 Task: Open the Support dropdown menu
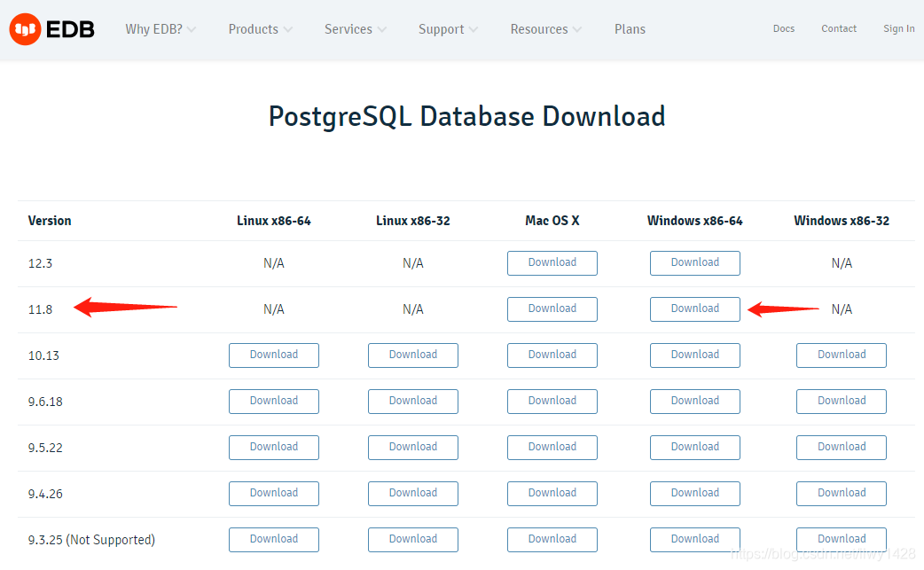(448, 29)
